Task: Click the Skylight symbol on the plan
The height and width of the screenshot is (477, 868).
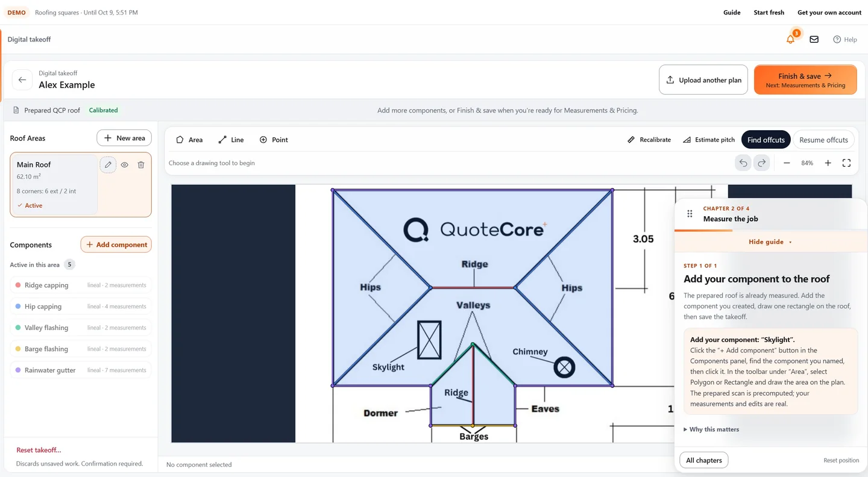Action: [x=429, y=340]
